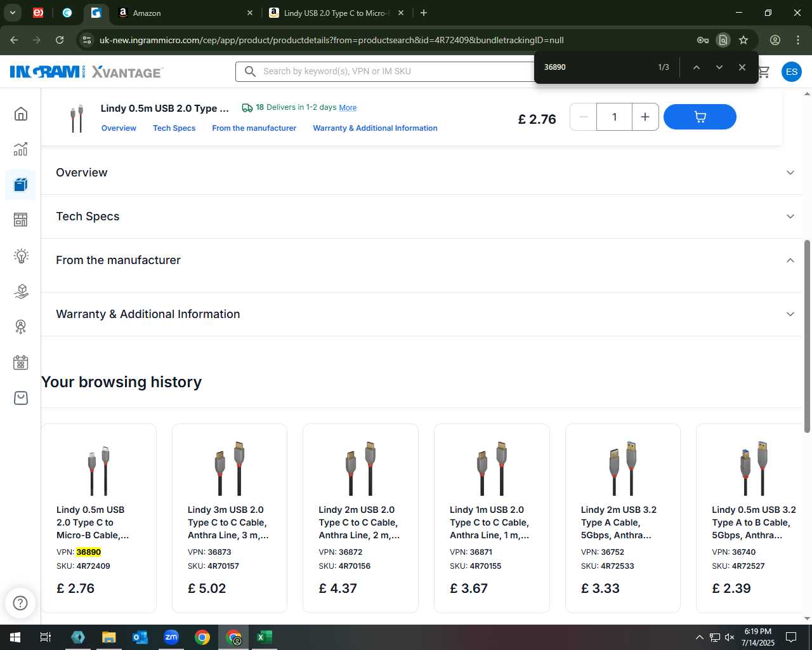Decrease quantity with minus button
The image size is (812, 650).
tap(584, 117)
